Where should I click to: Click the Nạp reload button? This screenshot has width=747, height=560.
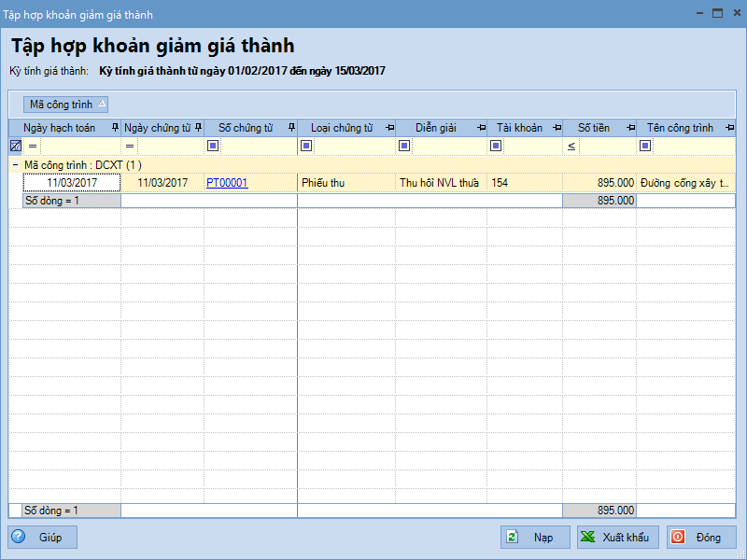pyautogui.click(x=534, y=538)
